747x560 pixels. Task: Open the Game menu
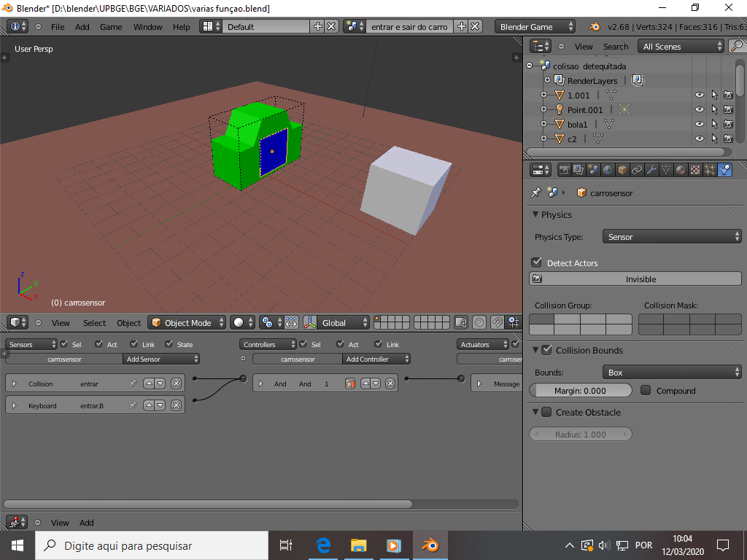pyautogui.click(x=109, y=26)
